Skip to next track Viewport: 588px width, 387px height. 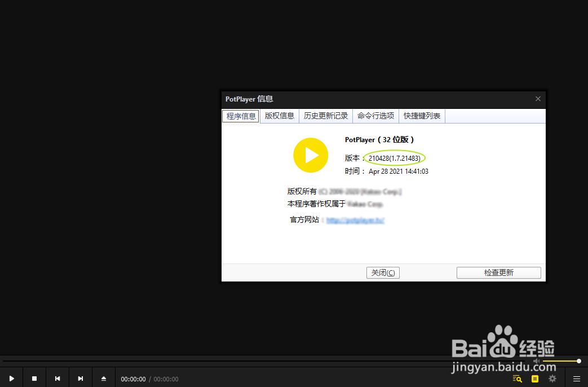point(80,379)
